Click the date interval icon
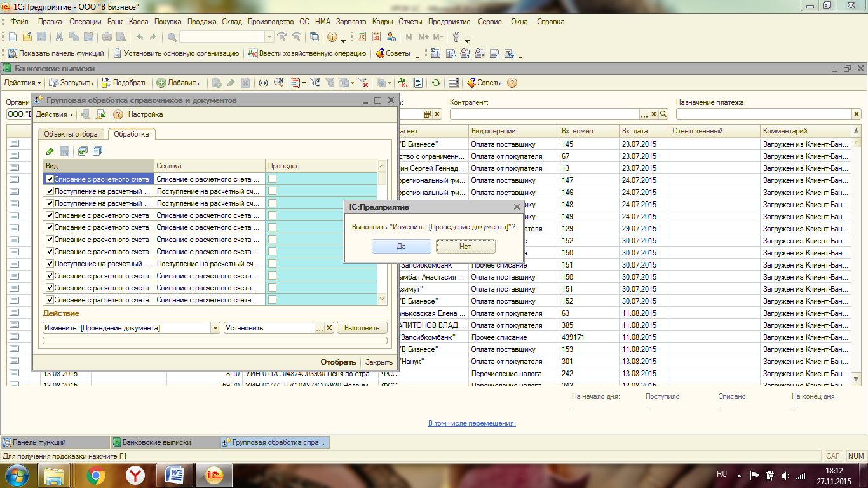Screen dimensions: 868x488 pyautogui.click(x=263, y=83)
